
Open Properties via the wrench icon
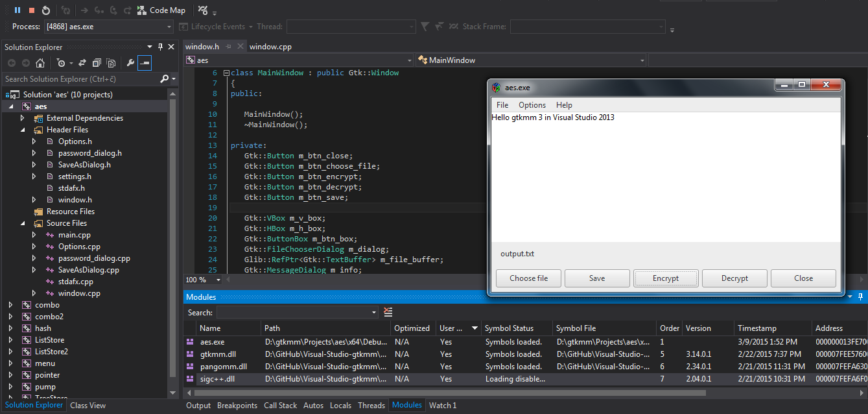(131, 63)
